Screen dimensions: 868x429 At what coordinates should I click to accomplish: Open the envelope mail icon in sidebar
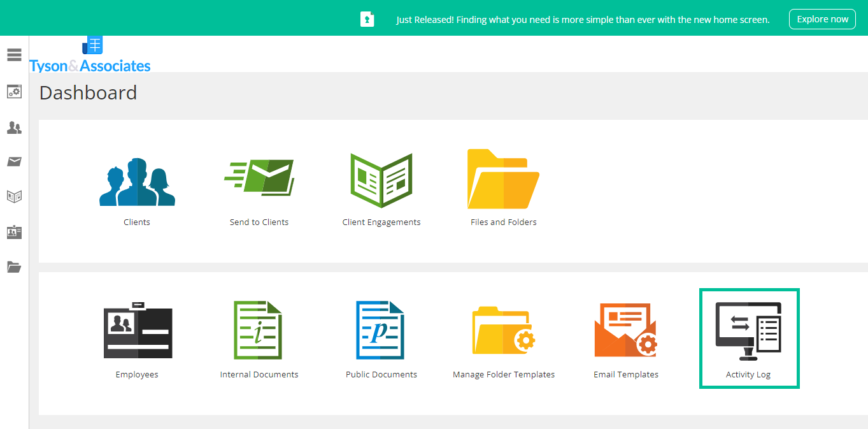[14, 162]
